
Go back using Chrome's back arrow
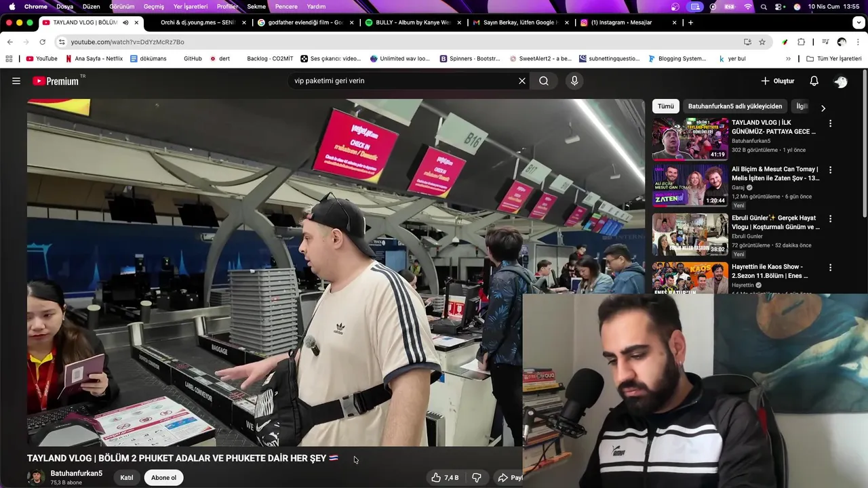(9, 42)
